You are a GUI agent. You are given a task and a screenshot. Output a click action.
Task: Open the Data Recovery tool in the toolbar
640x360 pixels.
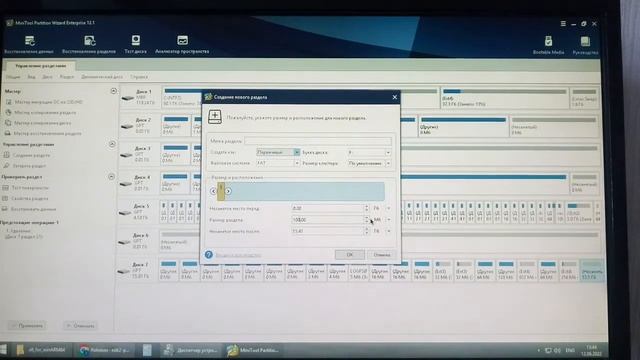29,44
